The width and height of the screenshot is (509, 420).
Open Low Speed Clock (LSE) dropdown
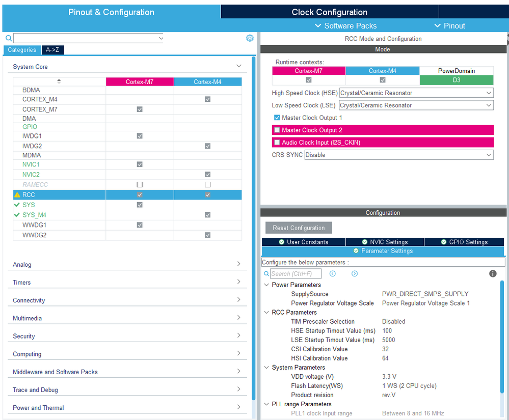pos(416,105)
